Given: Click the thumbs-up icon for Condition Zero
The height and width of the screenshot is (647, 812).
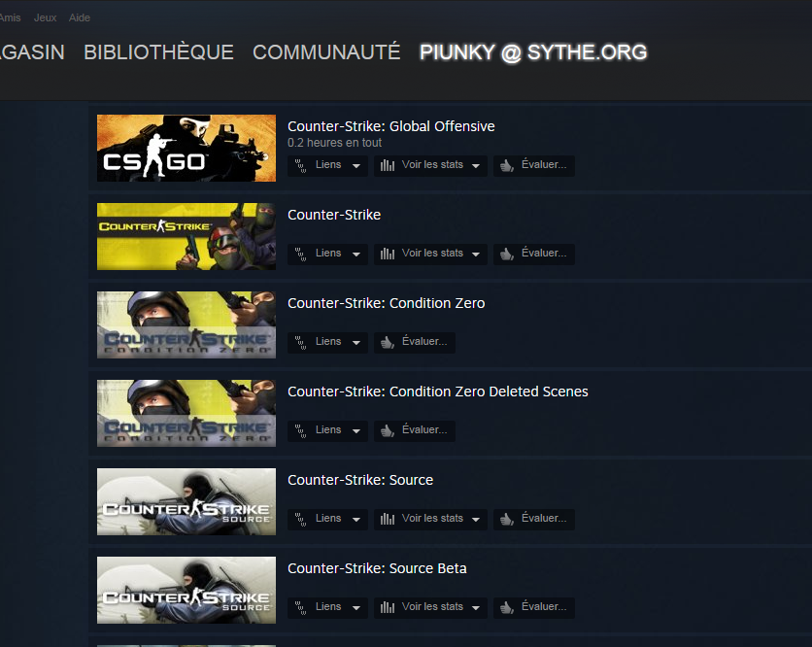Looking at the screenshot, I should click(388, 342).
